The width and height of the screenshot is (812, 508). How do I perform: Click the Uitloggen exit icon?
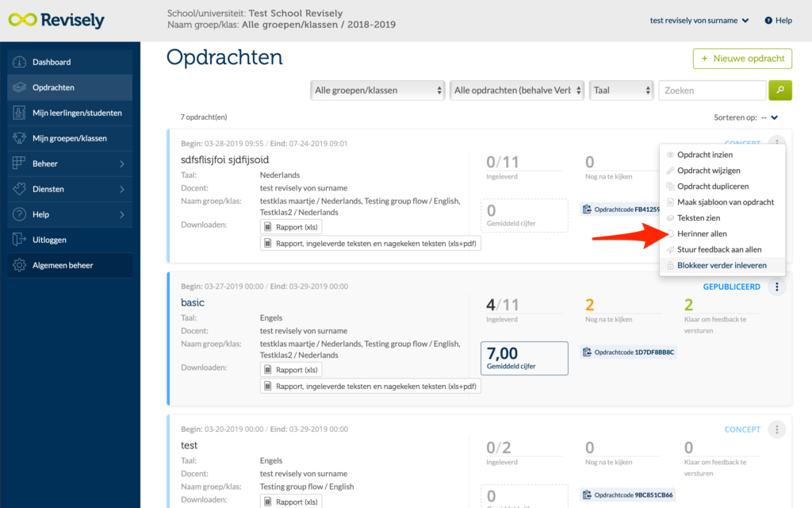19,240
